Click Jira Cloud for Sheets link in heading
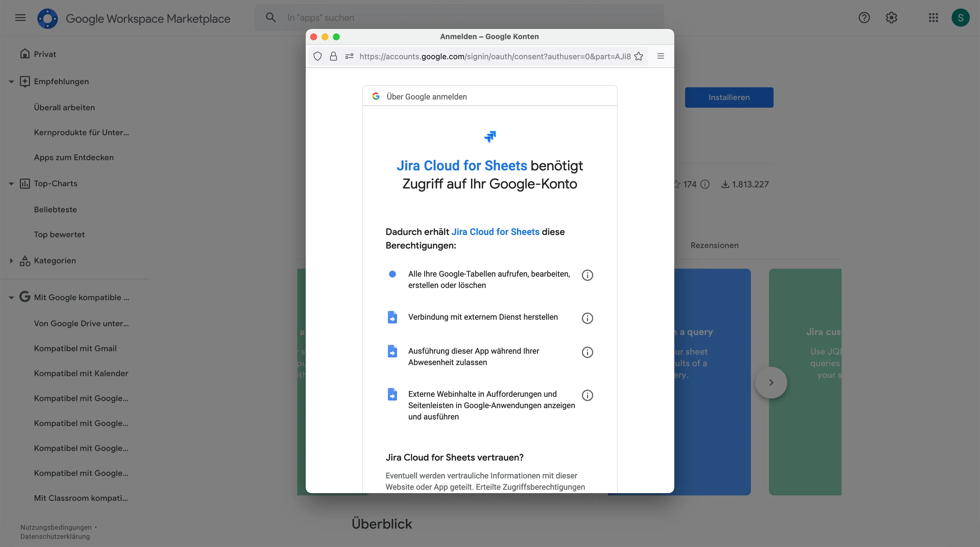980x547 pixels. click(x=461, y=166)
